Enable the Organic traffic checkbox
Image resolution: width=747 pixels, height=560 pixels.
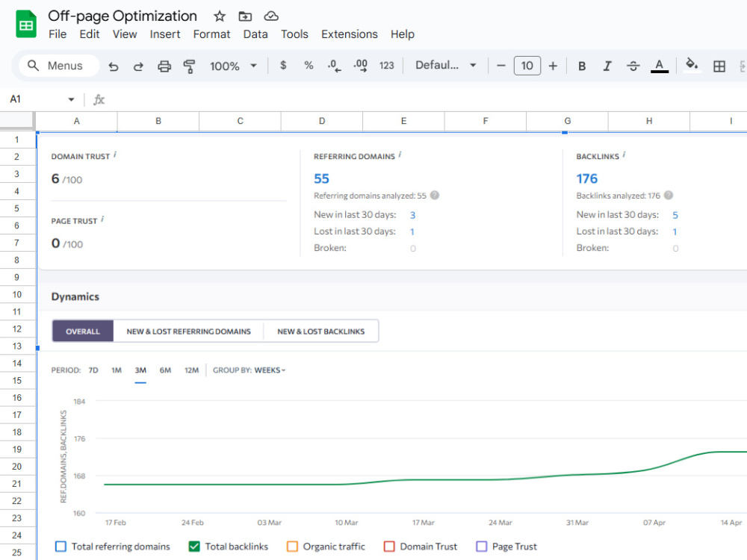[292, 547]
